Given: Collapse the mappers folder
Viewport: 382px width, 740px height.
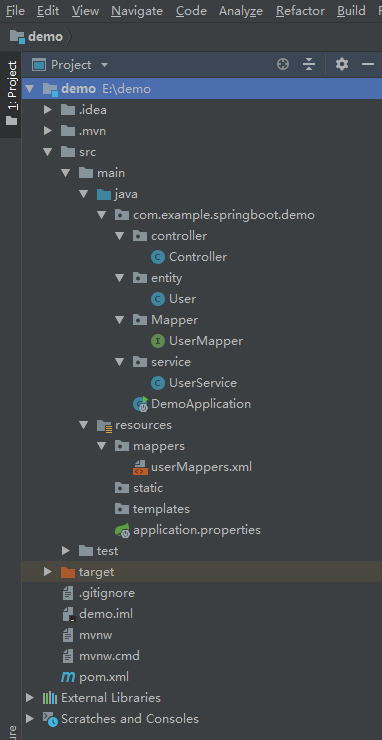Looking at the screenshot, I should [102, 446].
